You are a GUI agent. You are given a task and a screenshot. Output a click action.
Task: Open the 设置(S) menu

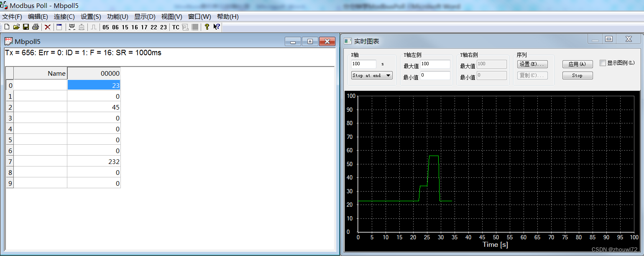point(91,17)
